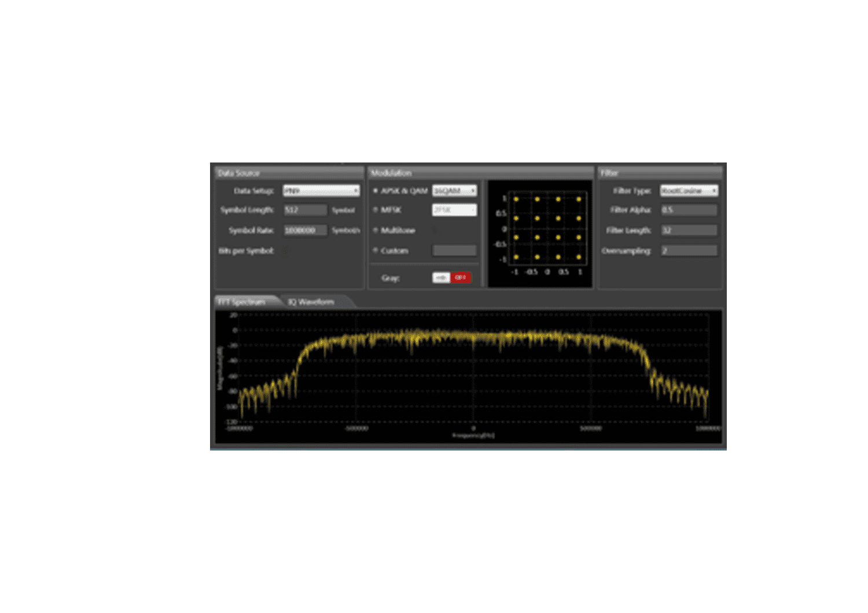The image size is (868, 613).
Task: Edit the Symbol Rate field
Action: click(x=306, y=230)
